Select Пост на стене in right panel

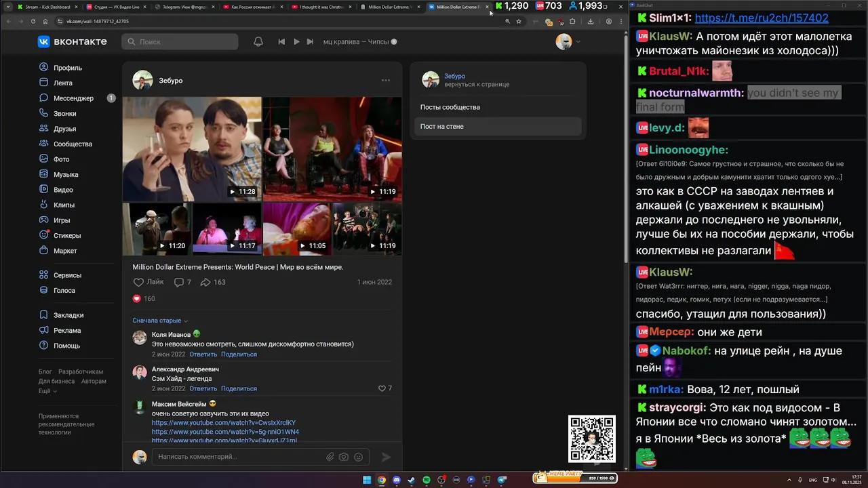pyautogui.click(x=498, y=126)
